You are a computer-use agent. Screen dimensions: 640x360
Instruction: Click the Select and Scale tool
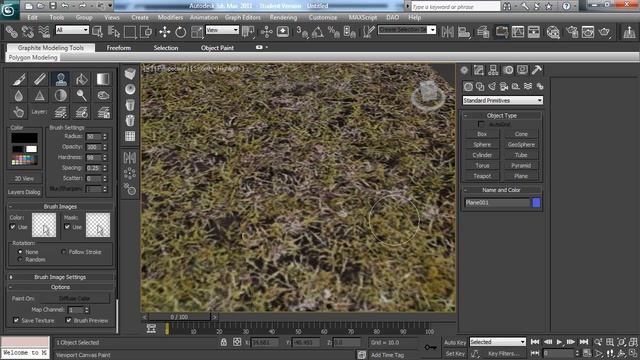point(197,32)
